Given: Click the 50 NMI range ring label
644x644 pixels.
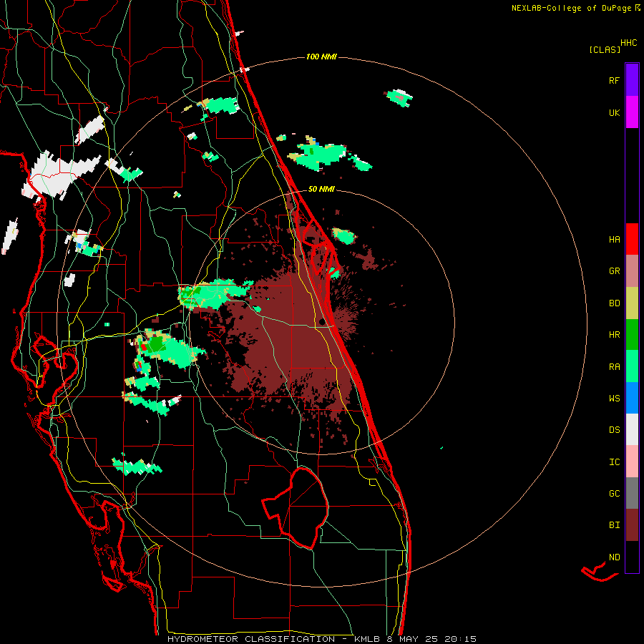Looking at the screenshot, I should point(321,189).
